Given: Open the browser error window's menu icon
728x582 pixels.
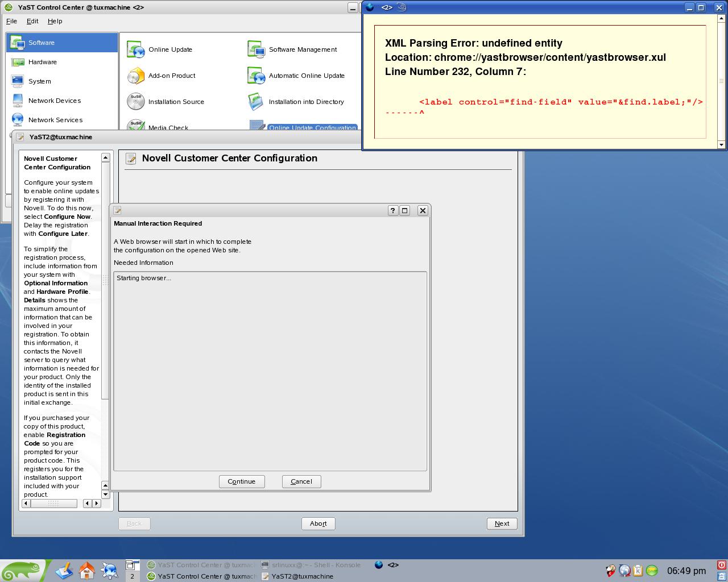Looking at the screenshot, I should [370, 7].
